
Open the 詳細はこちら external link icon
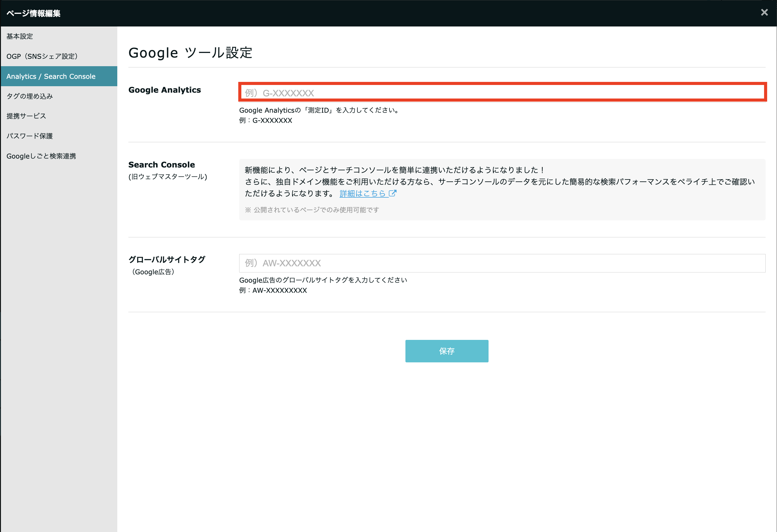[x=393, y=193]
